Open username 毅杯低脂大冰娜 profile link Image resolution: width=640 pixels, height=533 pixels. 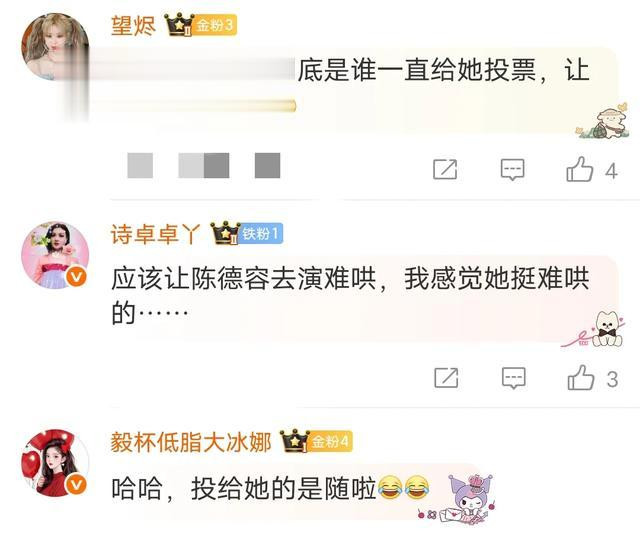click(191, 442)
